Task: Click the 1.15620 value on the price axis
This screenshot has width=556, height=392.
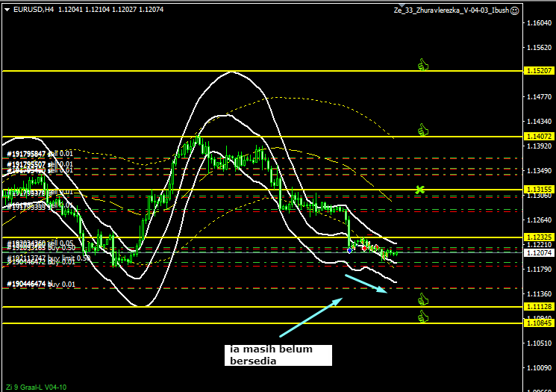Action: pos(540,48)
